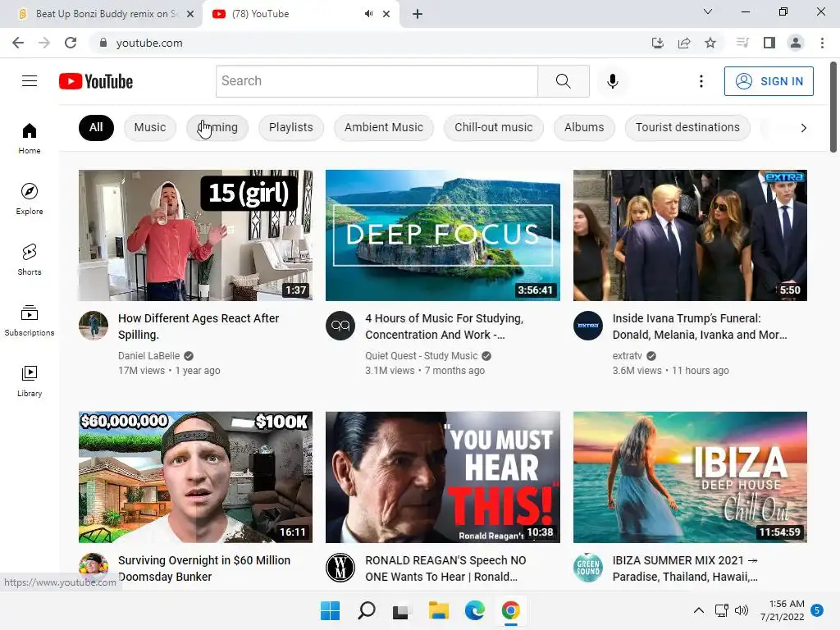Open File Explorer from the taskbar
This screenshot has width=840, height=630.
point(438,610)
